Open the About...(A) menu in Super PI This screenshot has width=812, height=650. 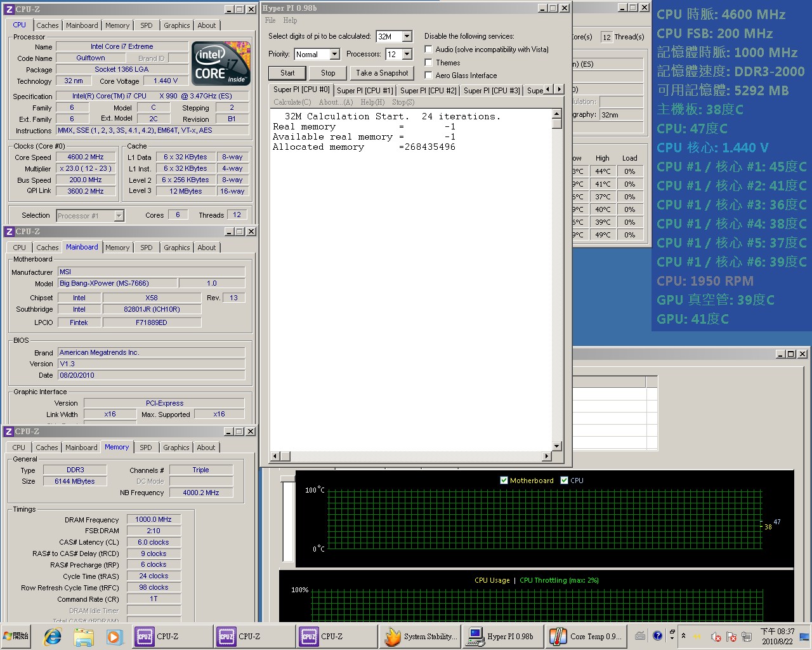tap(336, 102)
